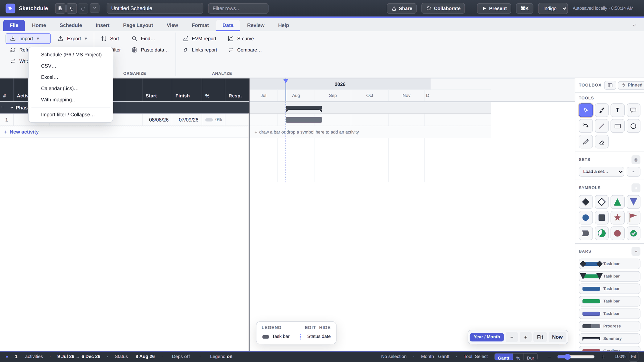644x362 pixels.
Task: Select the connector link tool
Action: pyautogui.click(x=585, y=126)
